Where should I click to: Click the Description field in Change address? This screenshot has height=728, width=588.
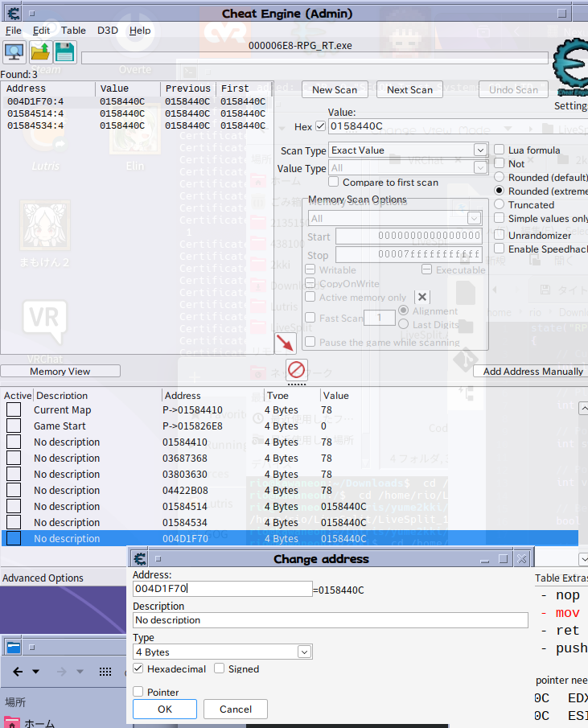[331, 620]
